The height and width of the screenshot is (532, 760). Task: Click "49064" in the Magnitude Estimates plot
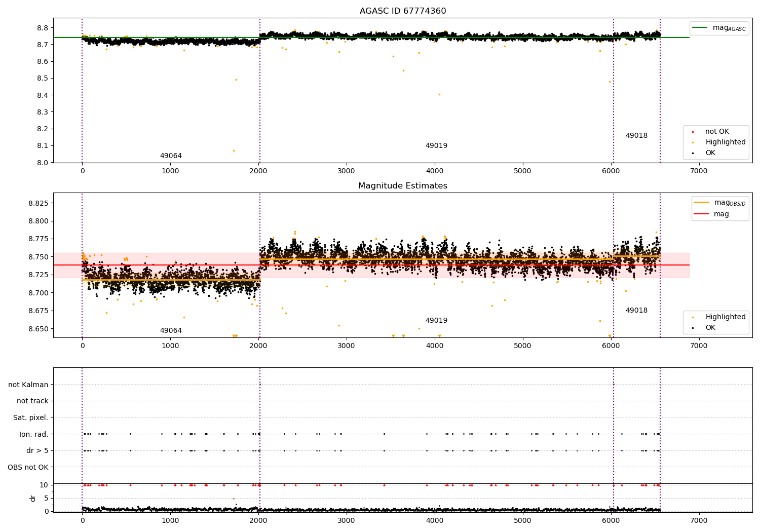point(171,331)
